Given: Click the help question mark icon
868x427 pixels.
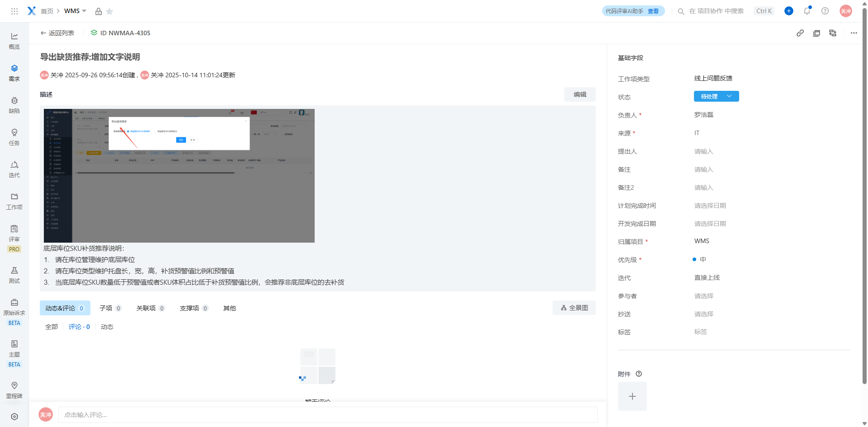Looking at the screenshot, I should pyautogui.click(x=825, y=11).
